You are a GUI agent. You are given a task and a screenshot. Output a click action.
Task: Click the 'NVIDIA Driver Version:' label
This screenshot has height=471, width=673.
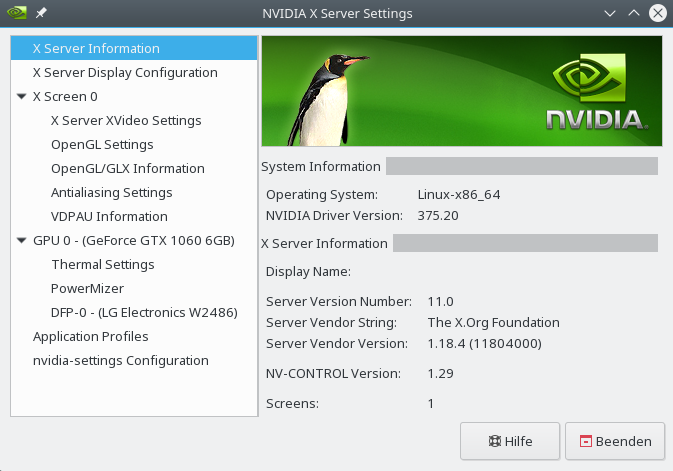point(334,216)
